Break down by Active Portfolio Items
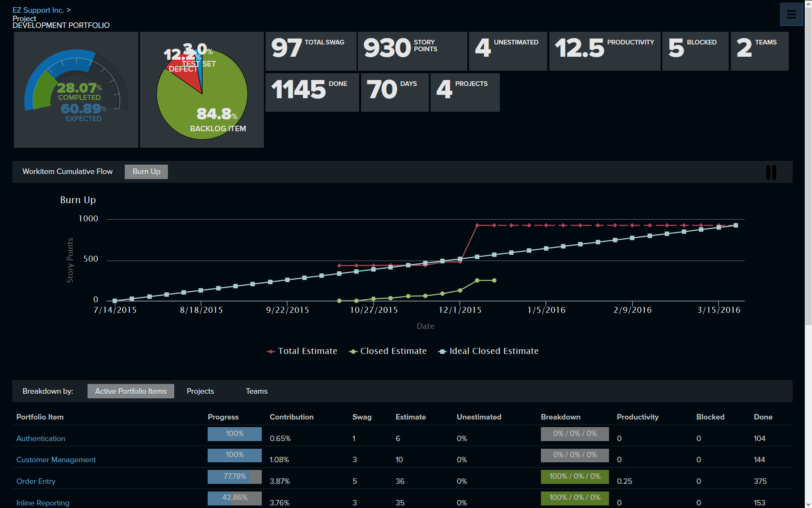This screenshot has height=508, width=812. point(131,391)
